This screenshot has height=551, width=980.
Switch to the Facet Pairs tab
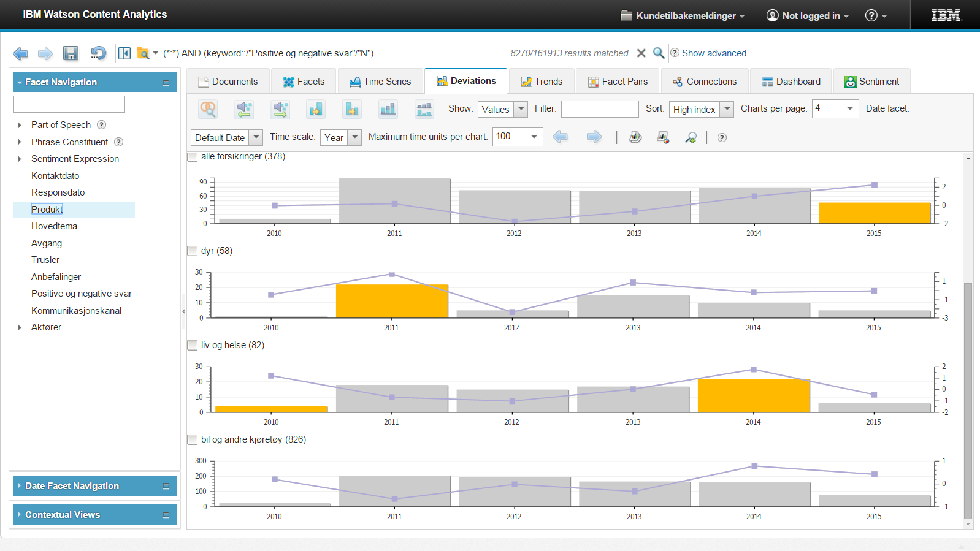click(x=618, y=82)
